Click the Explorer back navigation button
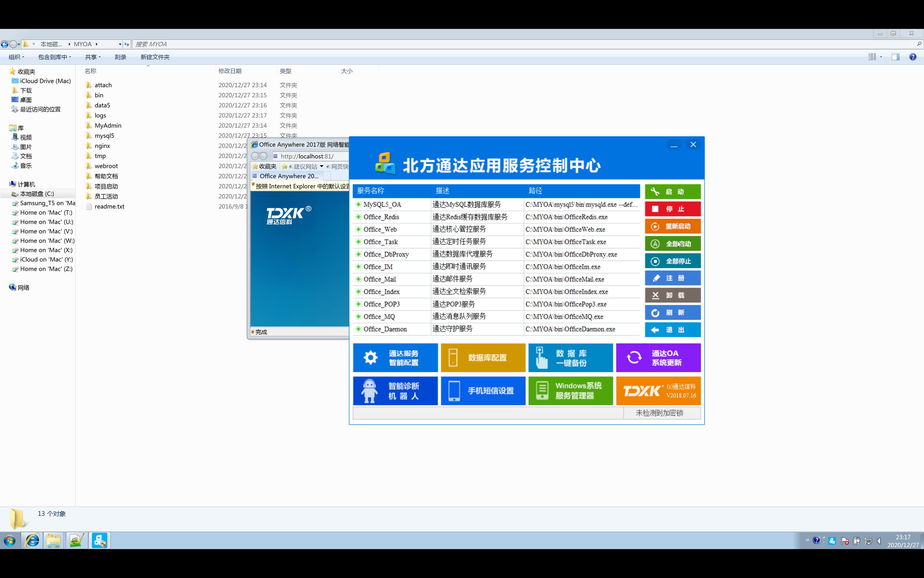The width and height of the screenshot is (924, 578). (5, 44)
